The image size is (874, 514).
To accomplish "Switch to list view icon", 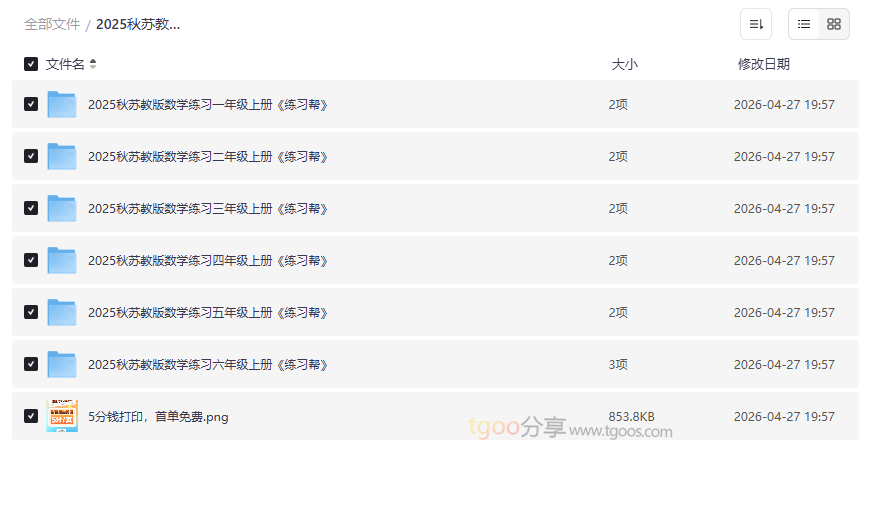I will 804,24.
